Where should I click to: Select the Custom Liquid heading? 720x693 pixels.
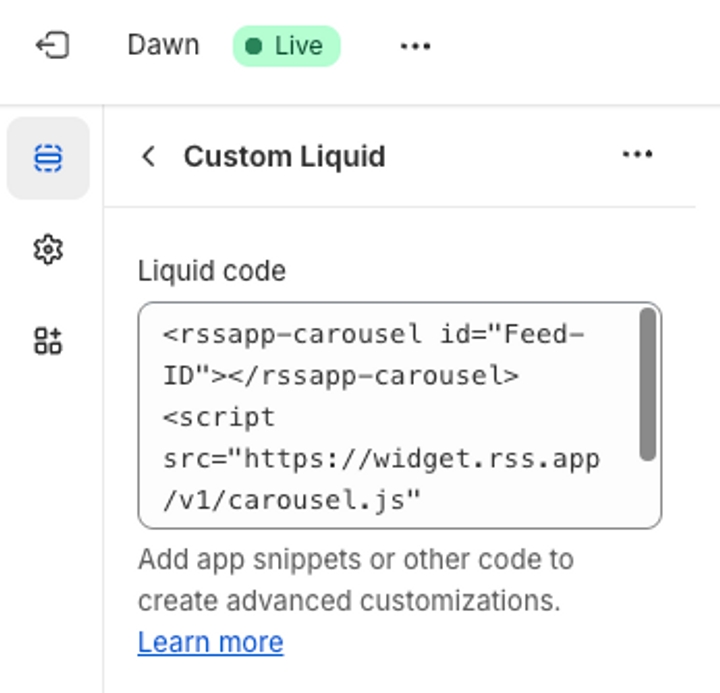point(284,157)
